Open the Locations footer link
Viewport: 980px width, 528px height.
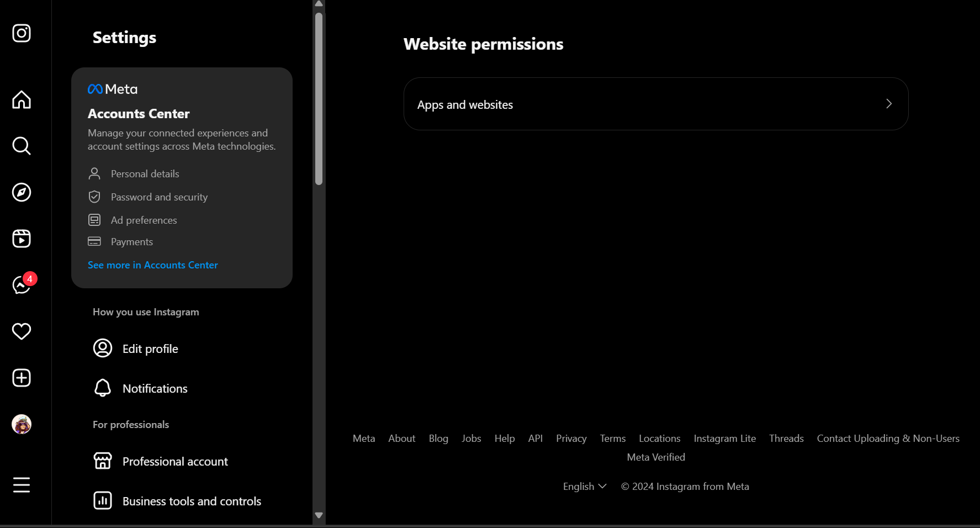[660, 439]
